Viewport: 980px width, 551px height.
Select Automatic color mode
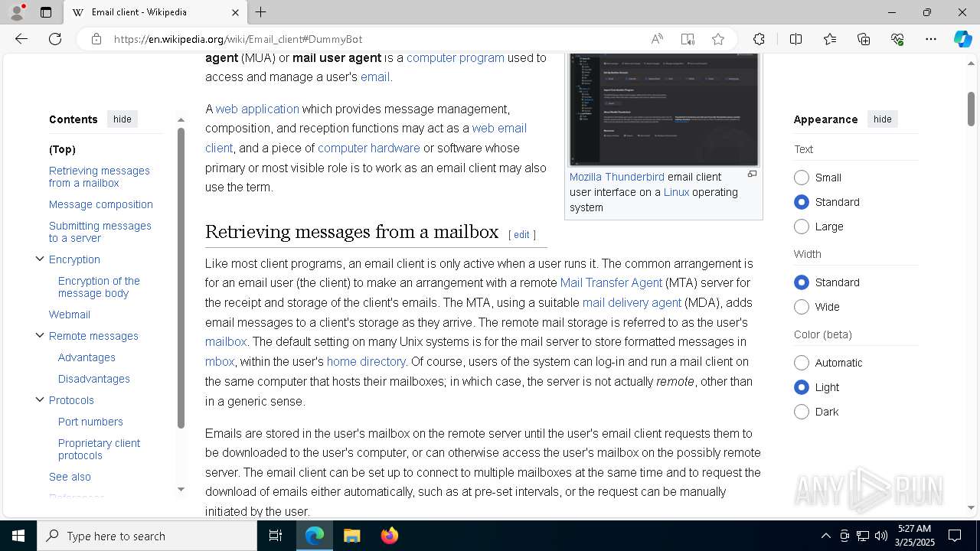coord(802,363)
